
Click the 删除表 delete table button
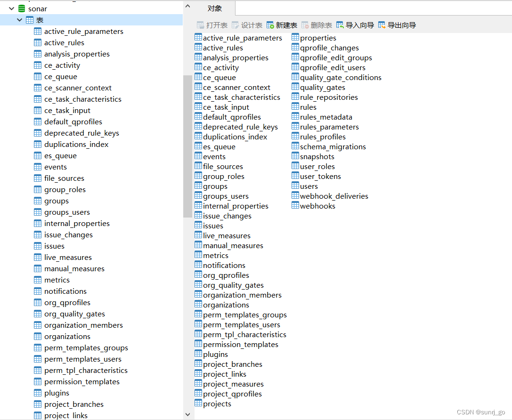click(317, 25)
